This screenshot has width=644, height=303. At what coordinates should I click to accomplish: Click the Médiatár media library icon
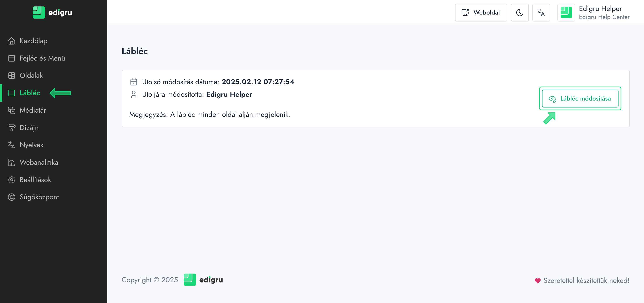(x=11, y=110)
